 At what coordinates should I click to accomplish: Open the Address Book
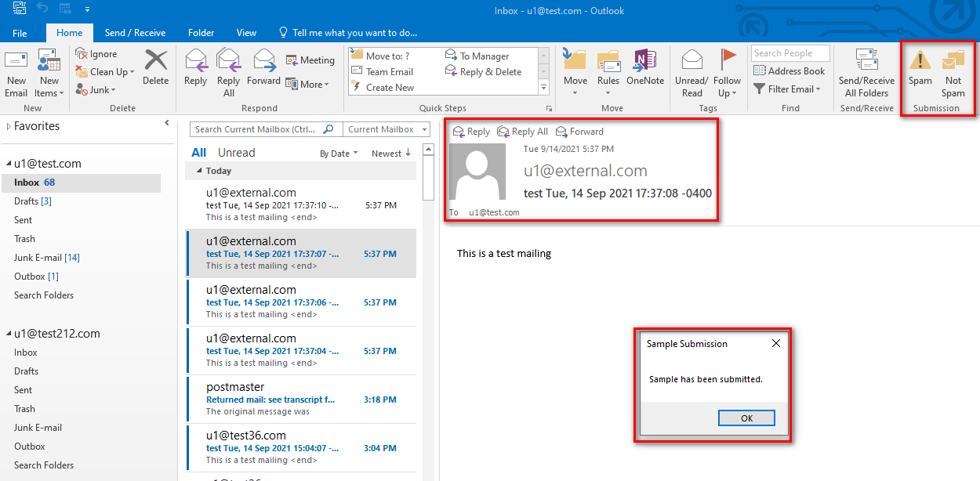coord(789,71)
